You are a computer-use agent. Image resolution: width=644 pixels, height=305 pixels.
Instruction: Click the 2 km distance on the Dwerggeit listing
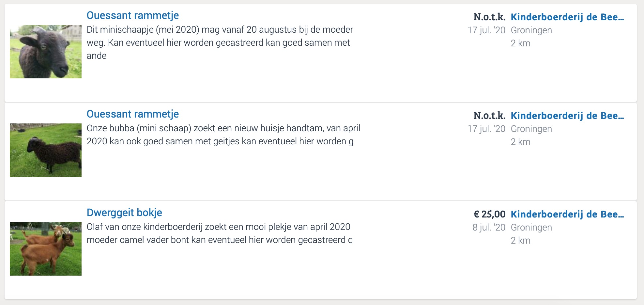[520, 240]
